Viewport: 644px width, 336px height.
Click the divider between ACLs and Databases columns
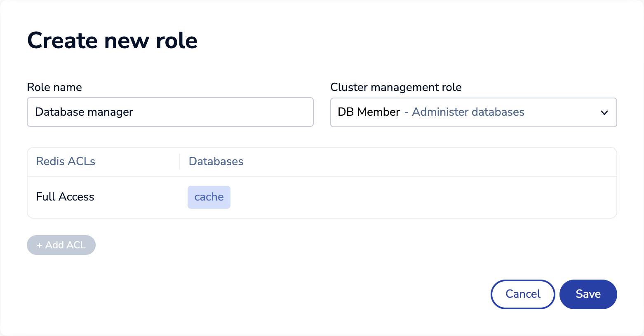click(x=180, y=161)
